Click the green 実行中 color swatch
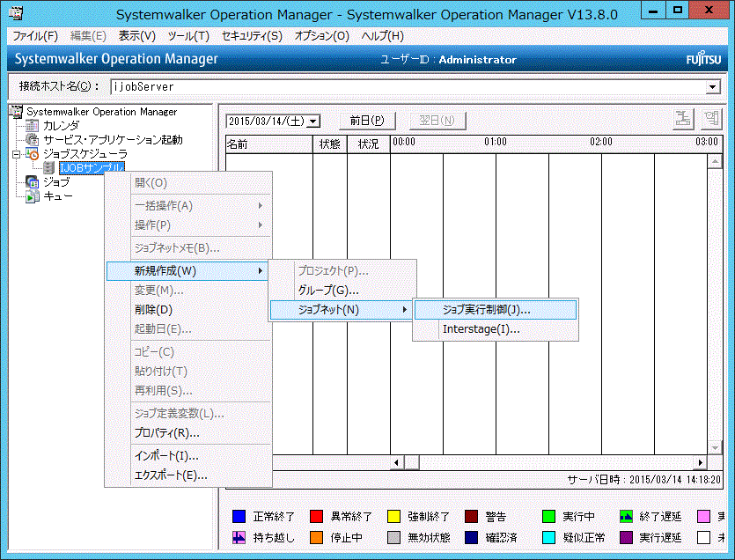This screenshot has width=735, height=560. (548, 516)
